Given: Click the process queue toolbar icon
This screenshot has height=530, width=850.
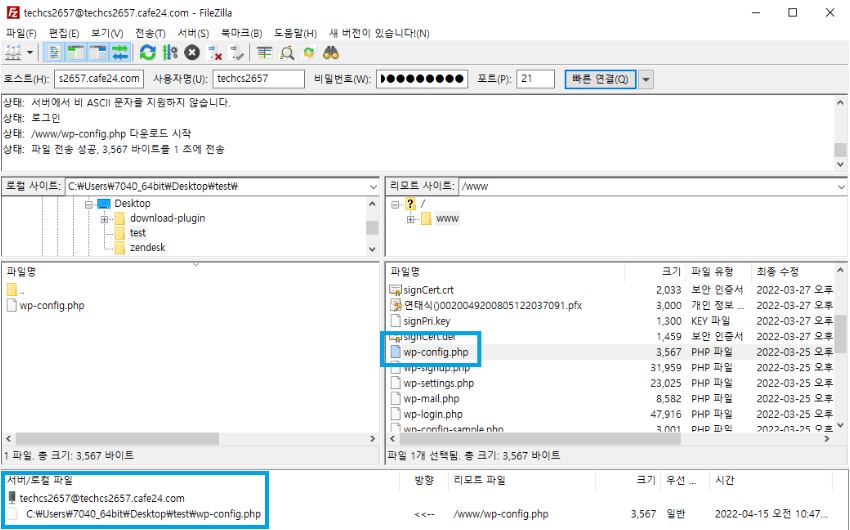Looking at the screenshot, I should 170,53.
